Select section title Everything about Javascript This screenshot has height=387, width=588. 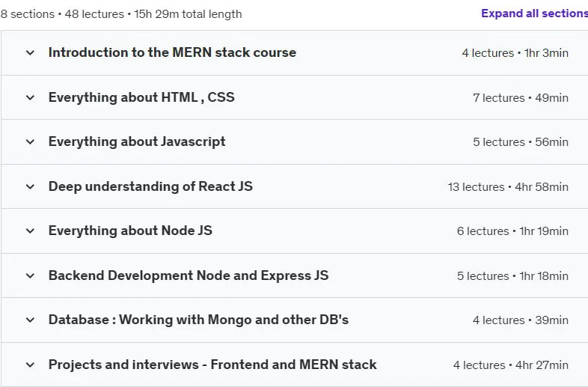coord(137,142)
